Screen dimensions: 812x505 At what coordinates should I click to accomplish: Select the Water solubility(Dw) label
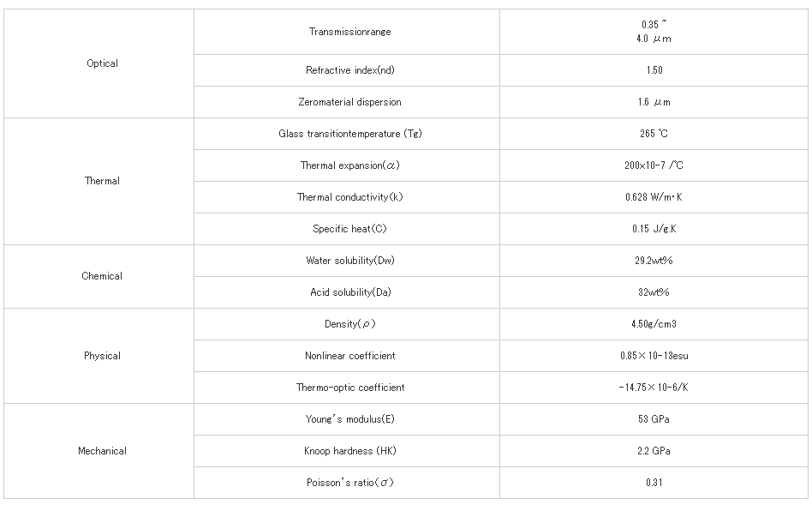coord(349,261)
